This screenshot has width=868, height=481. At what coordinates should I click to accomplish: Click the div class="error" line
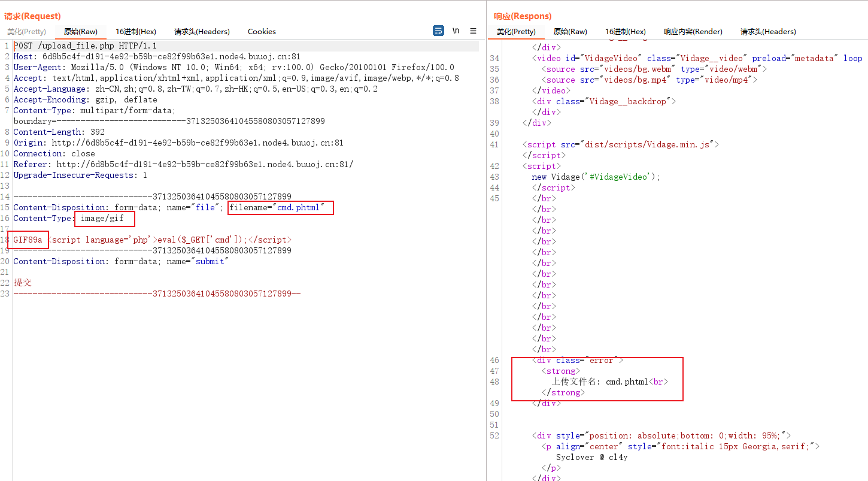point(577,360)
